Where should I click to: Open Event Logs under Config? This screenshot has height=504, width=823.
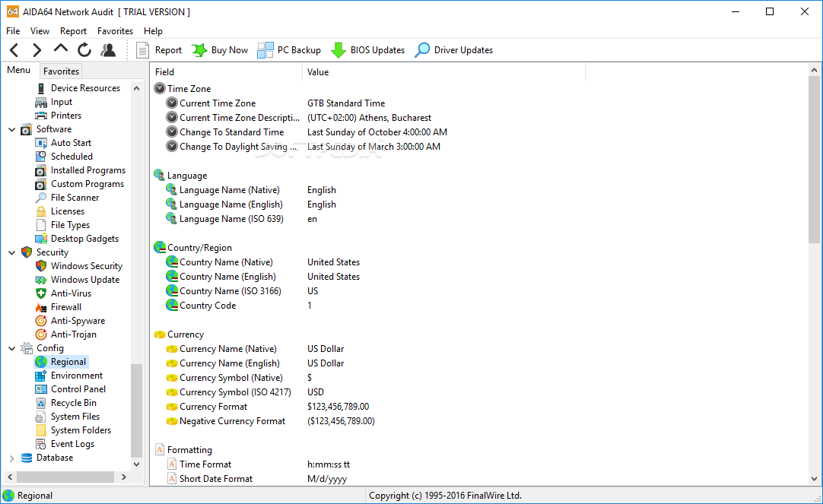(x=65, y=444)
